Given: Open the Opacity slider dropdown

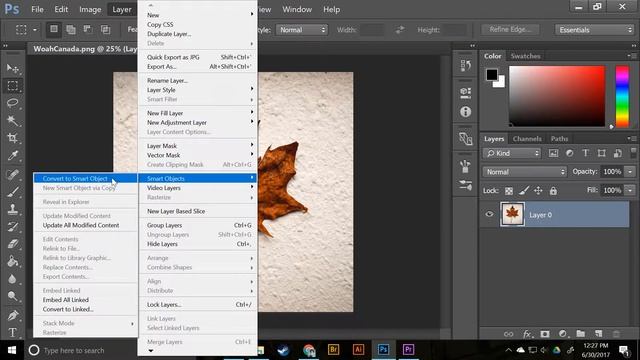Looking at the screenshot, I should pos(631,172).
